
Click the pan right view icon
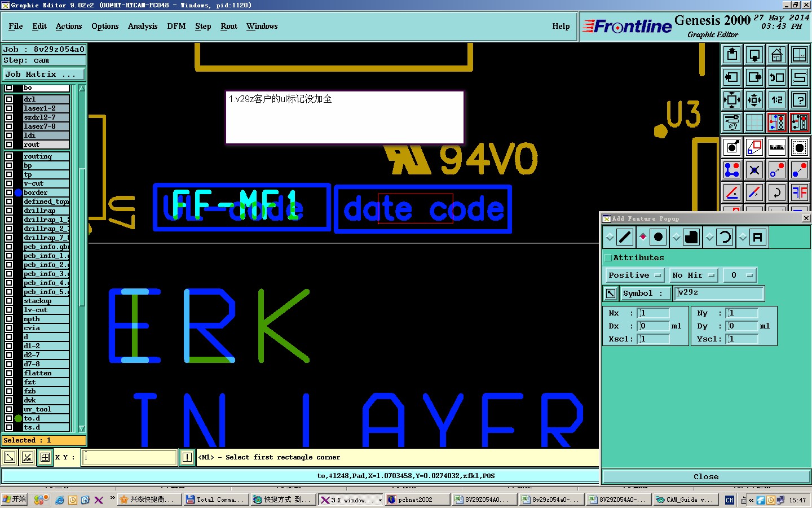pyautogui.click(x=754, y=77)
